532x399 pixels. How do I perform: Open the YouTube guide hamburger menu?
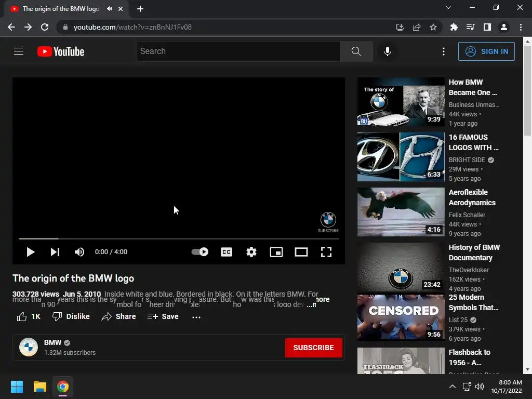19,51
